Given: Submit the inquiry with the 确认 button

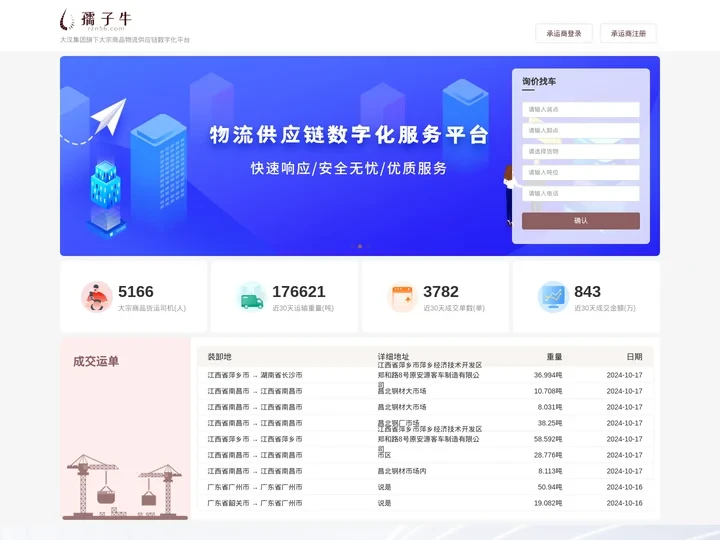Looking at the screenshot, I should (581, 221).
